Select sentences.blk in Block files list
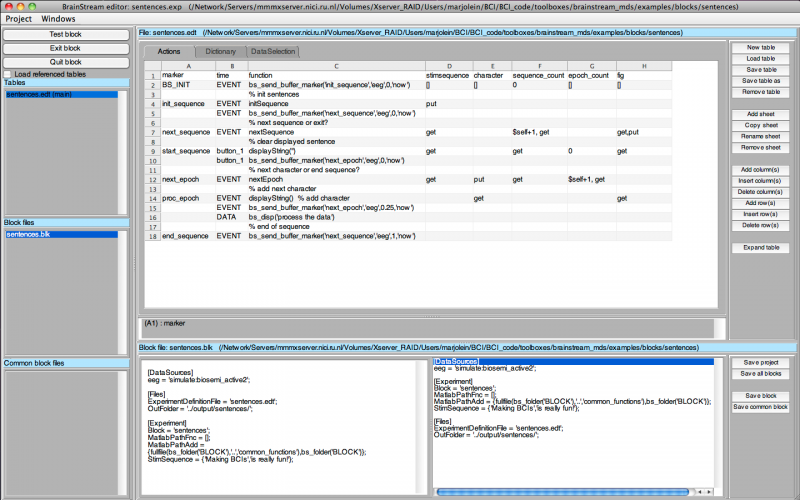The width and height of the screenshot is (800, 500). coord(29,234)
